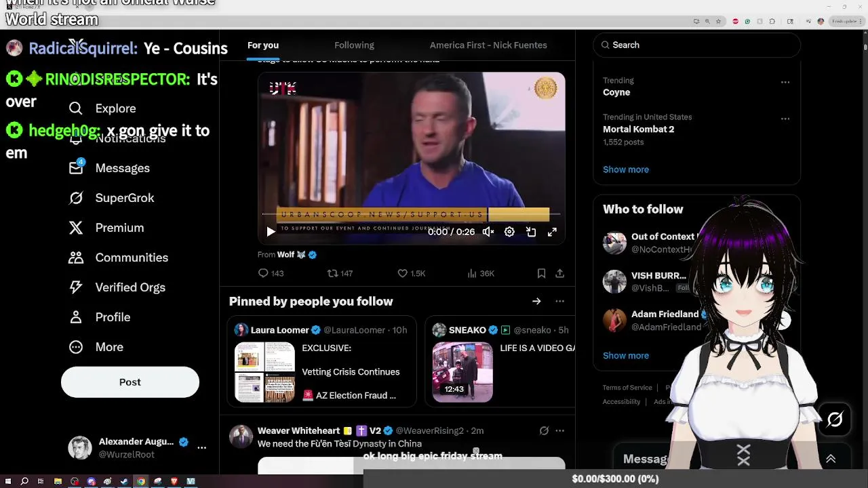Open video settings gear
868x488 pixels.
pos(509,232)
